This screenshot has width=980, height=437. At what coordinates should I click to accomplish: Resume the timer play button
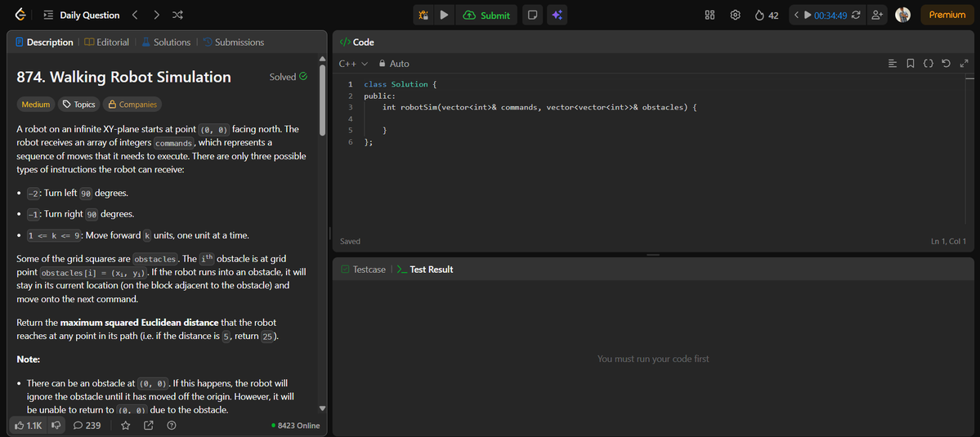(808, 15)
